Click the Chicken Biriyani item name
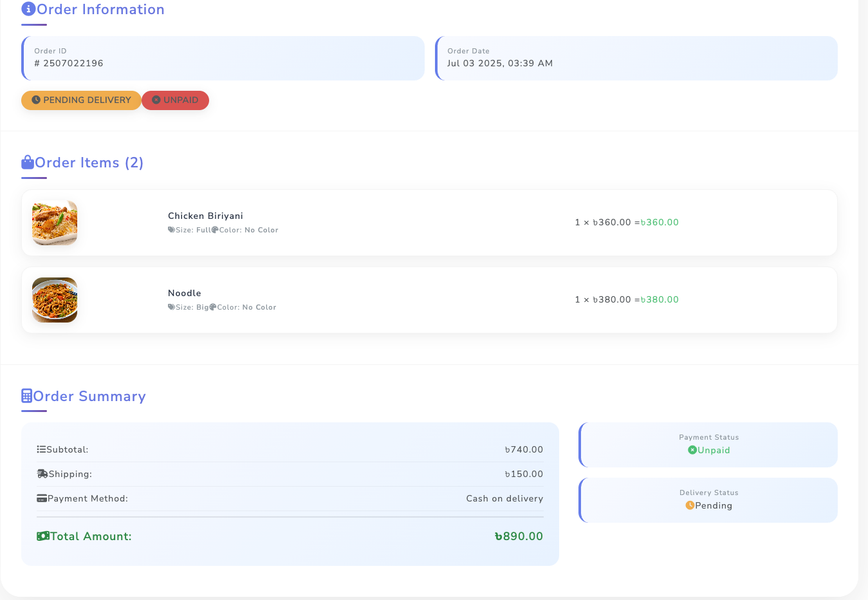The height and width of the screenshot is (600, 868). tap(205, 216)
